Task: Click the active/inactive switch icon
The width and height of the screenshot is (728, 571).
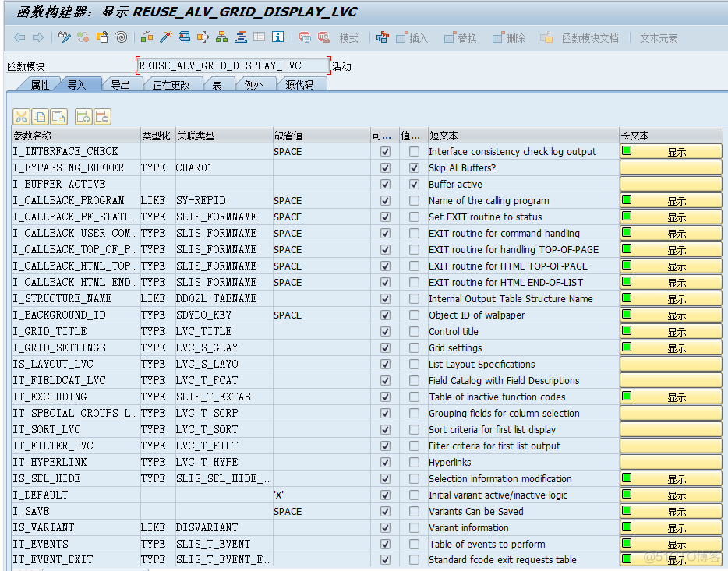Action: pos(83,37)
